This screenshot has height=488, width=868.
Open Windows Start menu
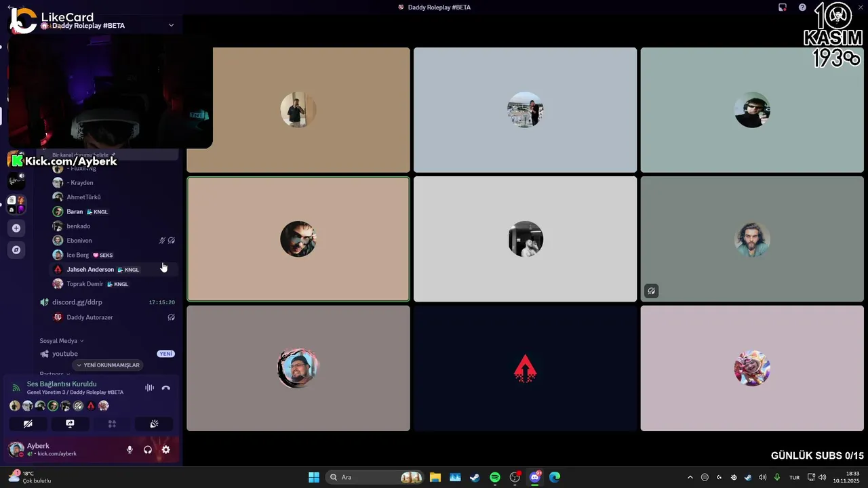[x=314, y=477]
